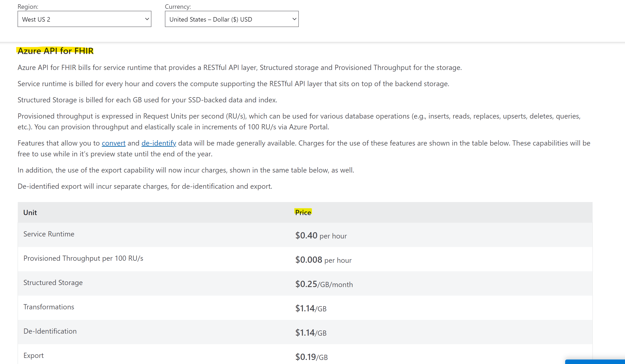This screenshot has width=625, height=364.
Task: Click the Region field label
Action: (x=28, y=7)
